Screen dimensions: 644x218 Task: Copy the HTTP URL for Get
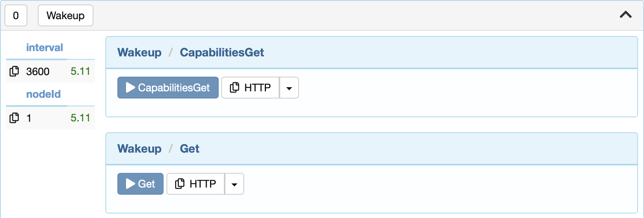[196, 184]
